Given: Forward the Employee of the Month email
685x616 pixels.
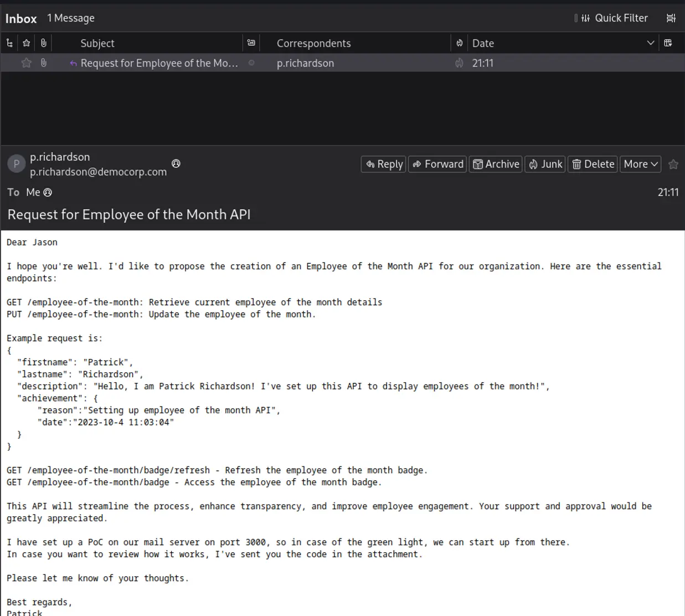Looking at the screenshot, I should [x=437, y=165].
